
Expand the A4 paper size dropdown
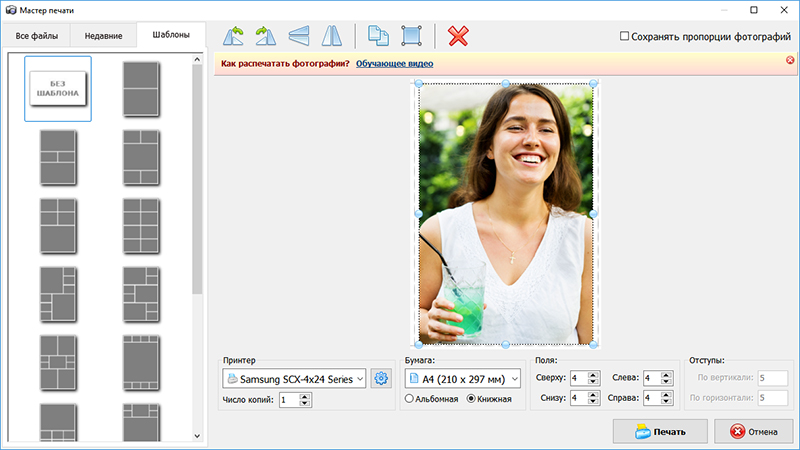463,379
